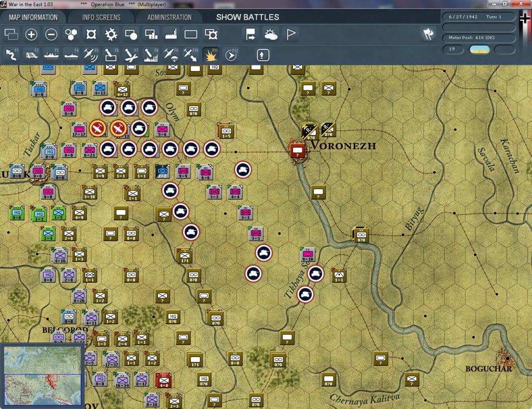Screen dimensions: 532x409
Task: Select the blue 4=13 unit counter
Action: (100, 88)
